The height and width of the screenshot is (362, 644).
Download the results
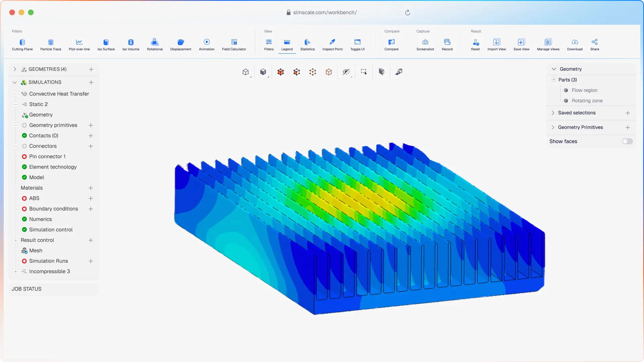[x=575, y=45]
